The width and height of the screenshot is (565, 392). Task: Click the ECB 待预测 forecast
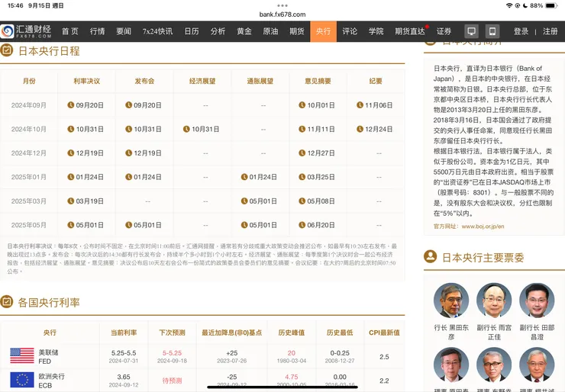(x=172, y=381)
